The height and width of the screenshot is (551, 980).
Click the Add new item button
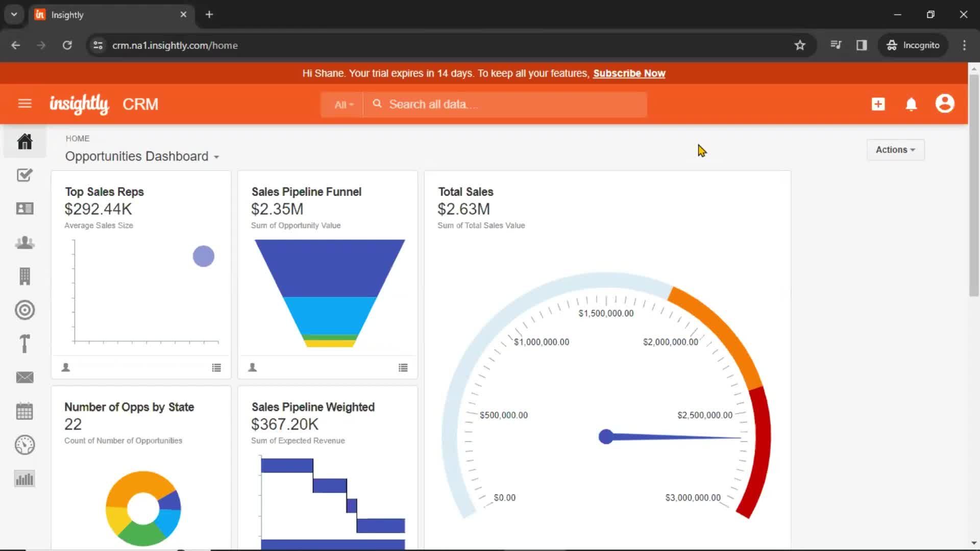point(878,104)
